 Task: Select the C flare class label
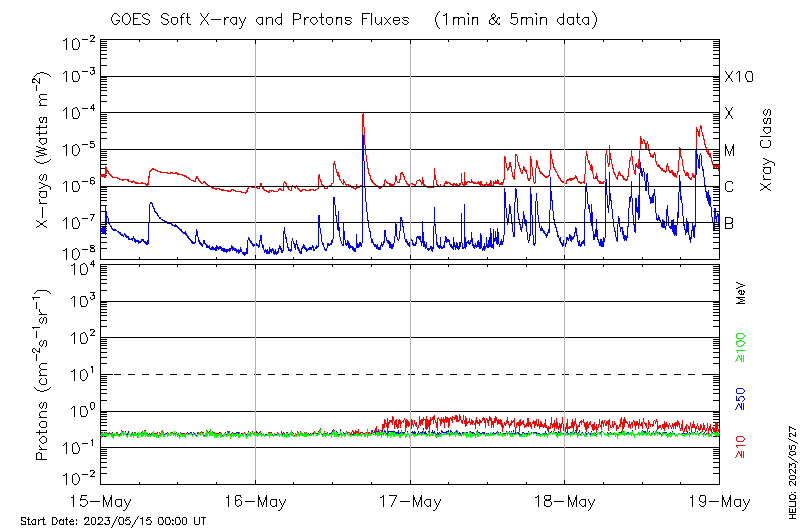coord(730,187)
